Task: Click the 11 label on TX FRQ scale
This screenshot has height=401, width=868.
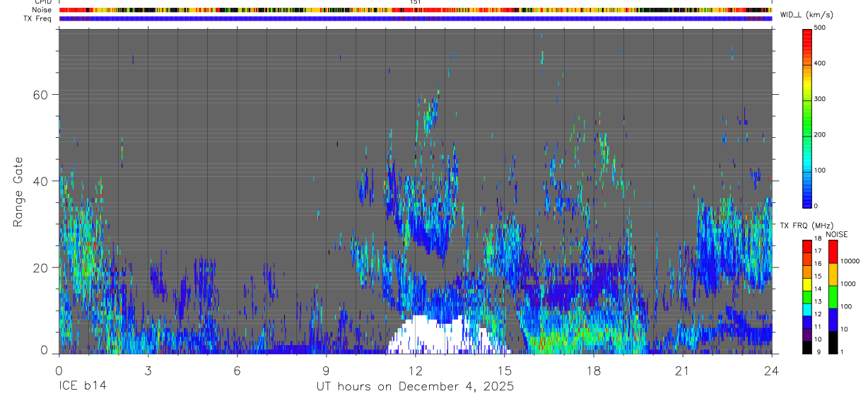Action: [x=818, y=327]
